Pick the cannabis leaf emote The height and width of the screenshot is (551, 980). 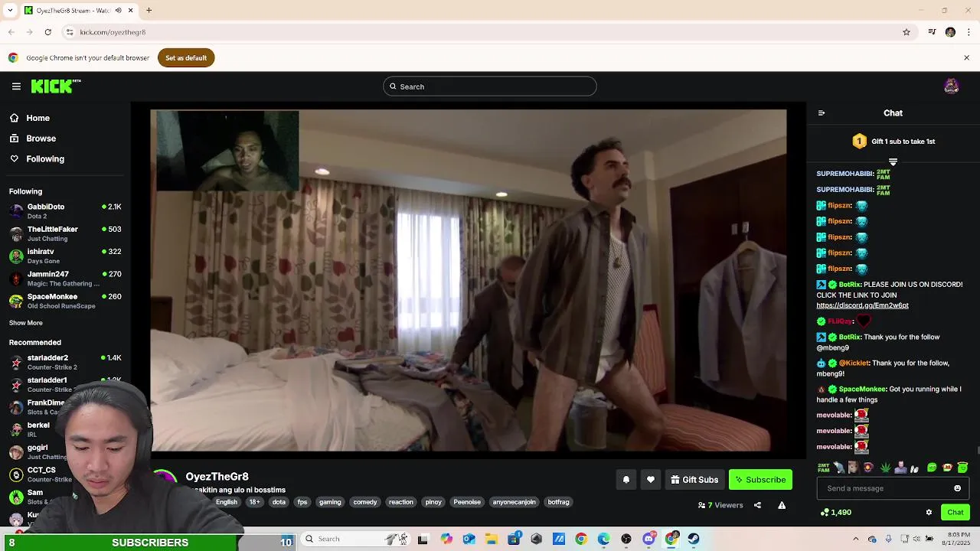886,468
